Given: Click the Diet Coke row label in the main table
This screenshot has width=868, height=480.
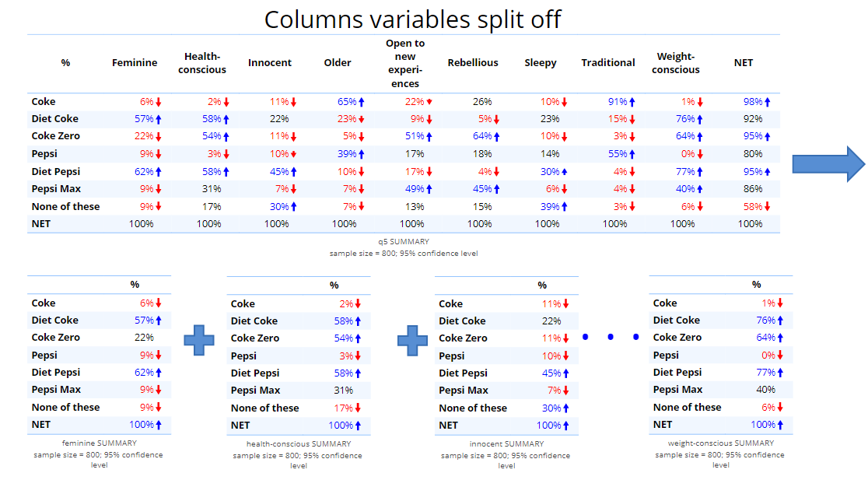Looking at the screenshot, I should click(x=55, y=119).
